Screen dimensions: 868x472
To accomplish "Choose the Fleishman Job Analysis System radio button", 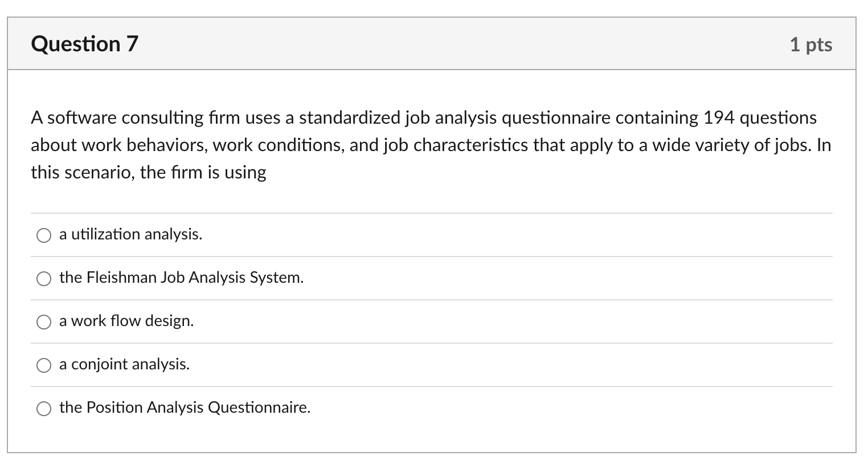I will point(44,278).
